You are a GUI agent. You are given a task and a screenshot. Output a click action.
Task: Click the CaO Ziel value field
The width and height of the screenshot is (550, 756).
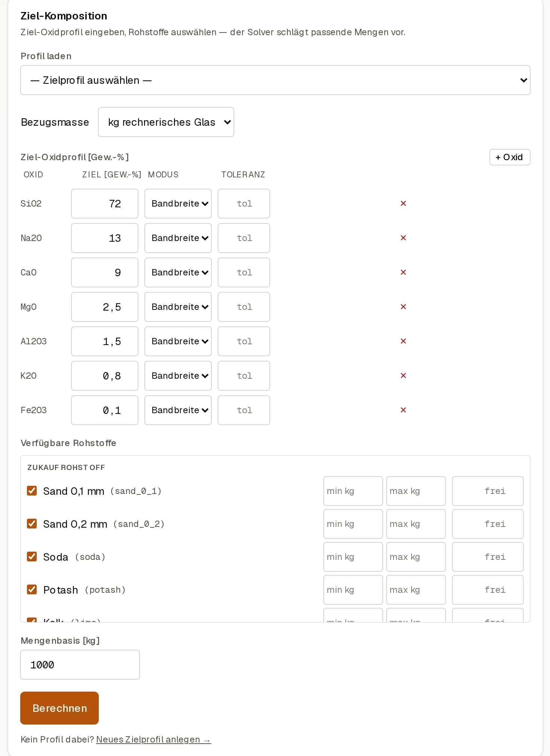pyautogui.click(x=105, y=272)
